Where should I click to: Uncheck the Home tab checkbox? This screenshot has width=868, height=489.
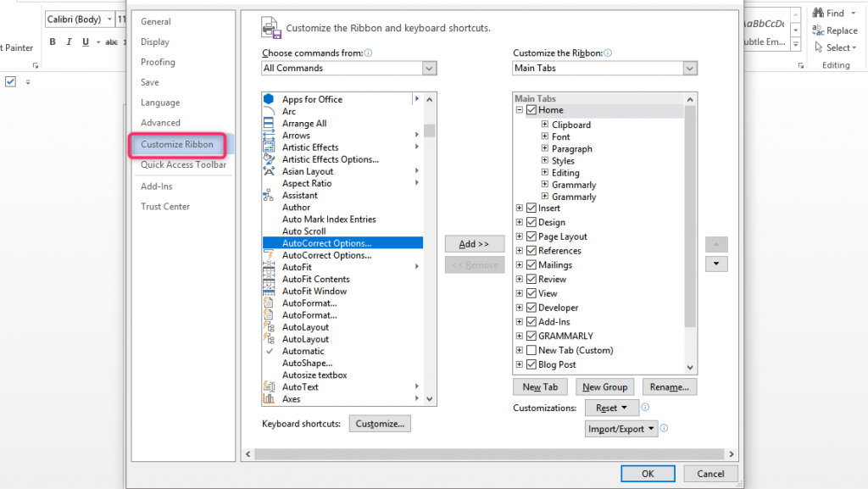pyautogui.click(x=531, y=110)
